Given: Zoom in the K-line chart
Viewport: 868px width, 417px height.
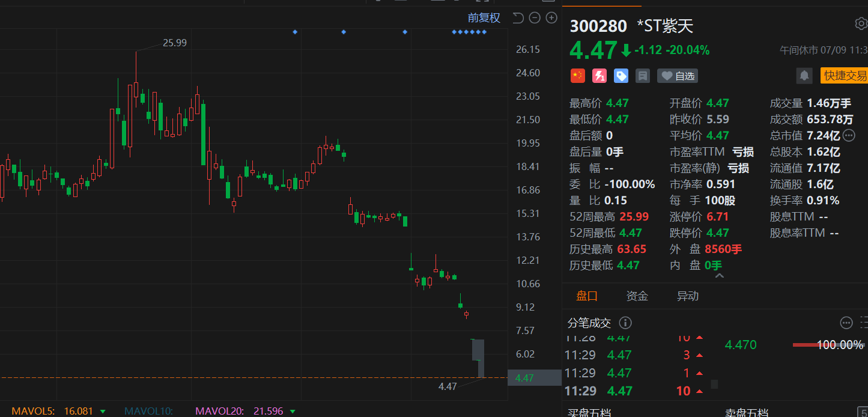Looking at the screenshot, I should point(551,18).
